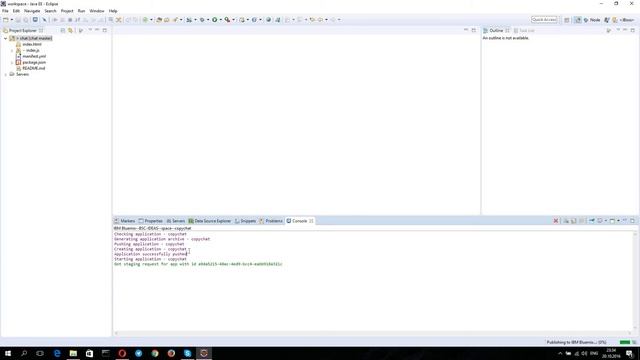Click the 'Application successfully pushed' console line
The width and height of the screenshot is (640, 360).
[x=151, y=254]
